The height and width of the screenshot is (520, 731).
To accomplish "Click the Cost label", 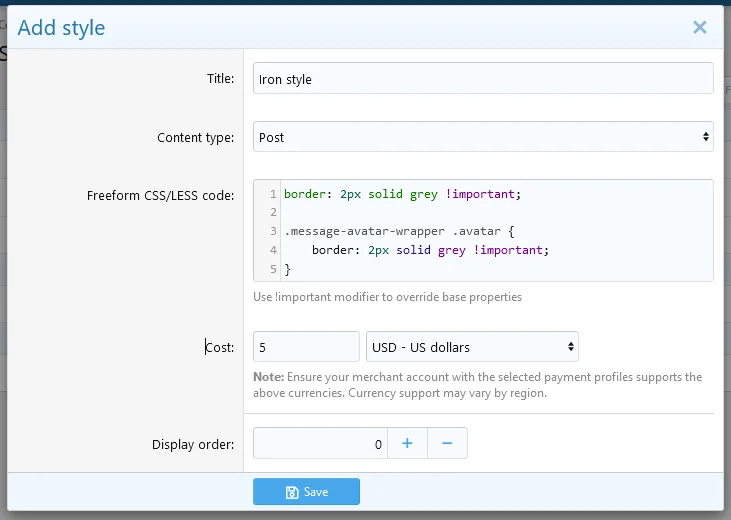I will pos(220,347).
